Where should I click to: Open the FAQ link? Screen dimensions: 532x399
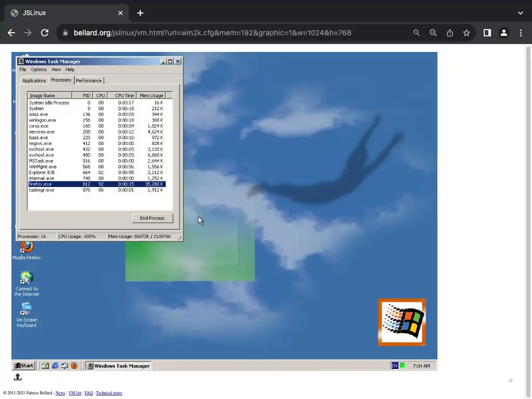pyautogui.click(x=88, y=393)
